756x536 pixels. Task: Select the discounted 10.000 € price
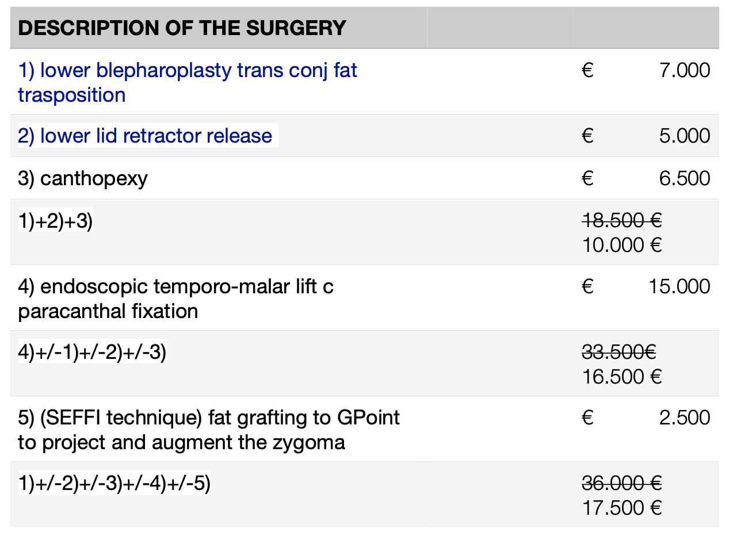[x=622, y=245]
